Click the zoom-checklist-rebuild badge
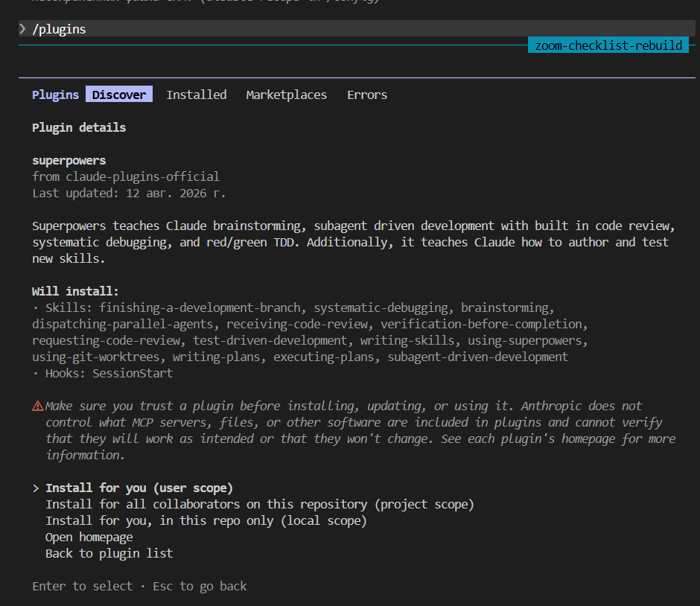700x606 pixels. [608, 45]
